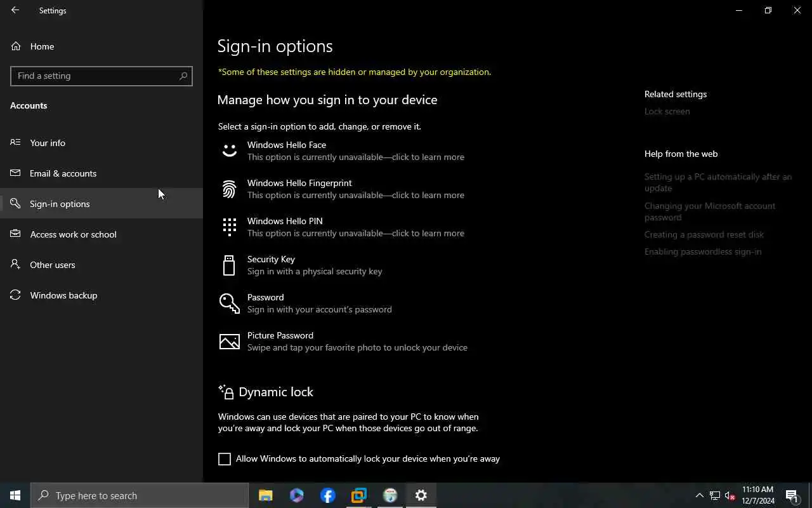Image resolution: width=812 pixels, height=508 pixels.
Task: Open Access work or school
Action: (x=101, y=234)
